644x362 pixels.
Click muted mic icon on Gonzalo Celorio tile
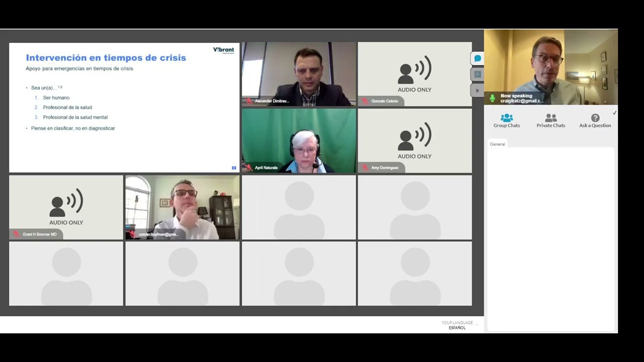click(365, 101)
